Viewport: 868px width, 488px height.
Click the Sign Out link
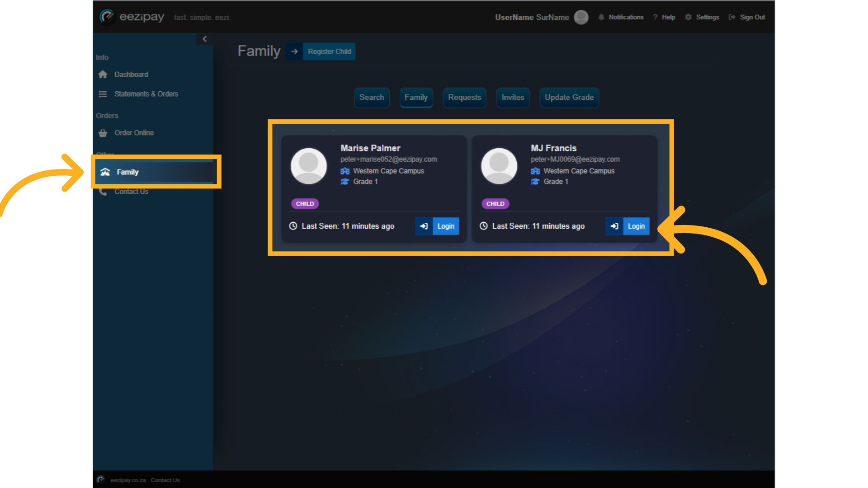point(752,17)
